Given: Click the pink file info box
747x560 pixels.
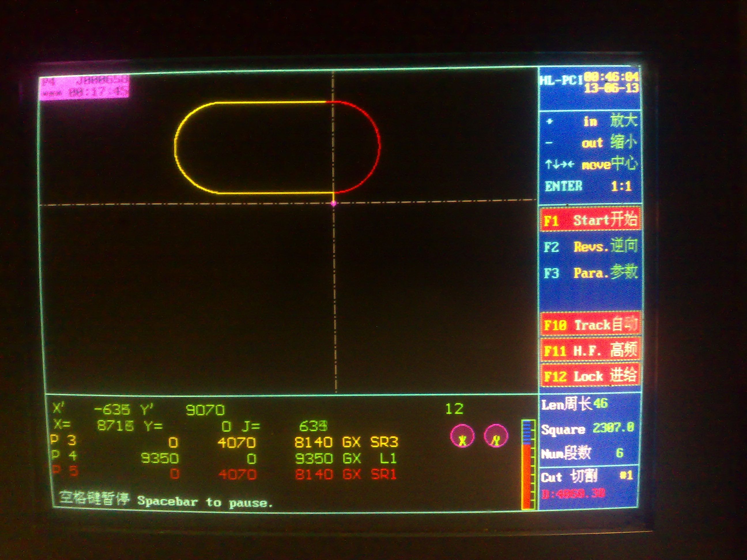Looking at the screenshot, I should pyautogui.click(x=84, y=88).
